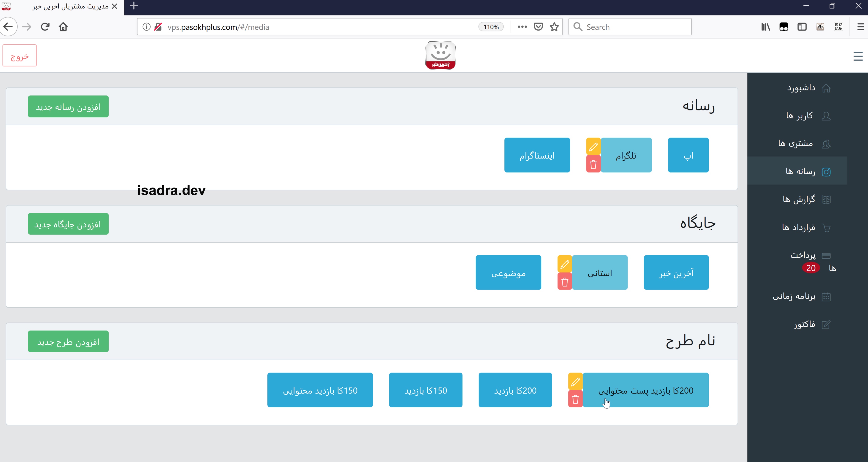
Task: Go back with the browser back arrow
Action: click(8, 27)
